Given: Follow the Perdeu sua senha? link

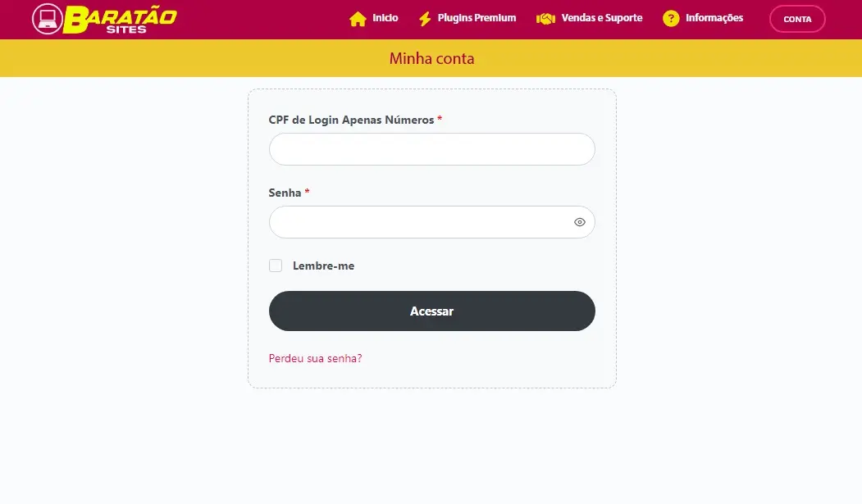Looking at the screenshot, I should [x=315, y=358].
